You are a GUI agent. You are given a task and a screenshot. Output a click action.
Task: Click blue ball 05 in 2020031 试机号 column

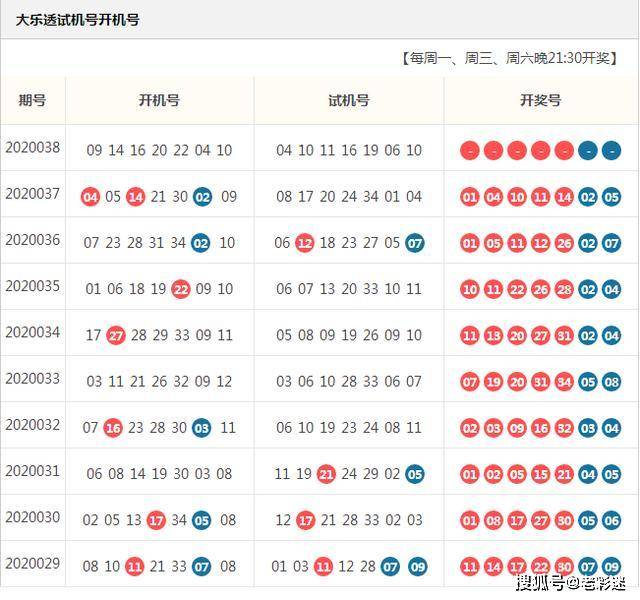415,474
